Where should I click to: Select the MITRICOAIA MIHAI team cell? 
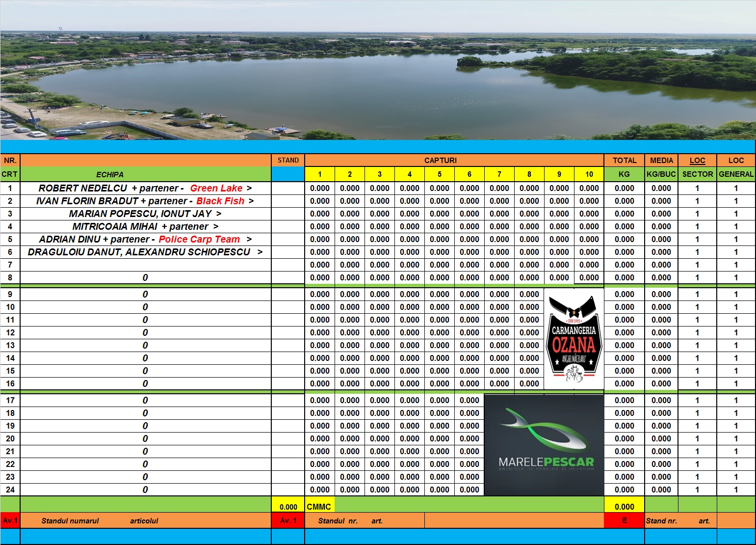click(x=146, y=226)
